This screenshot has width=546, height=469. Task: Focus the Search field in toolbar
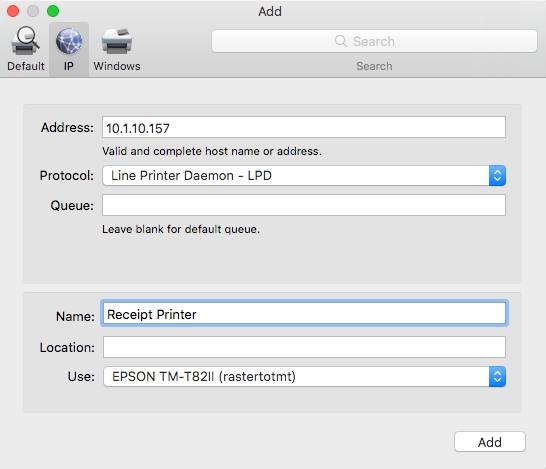tap(374, 41)
